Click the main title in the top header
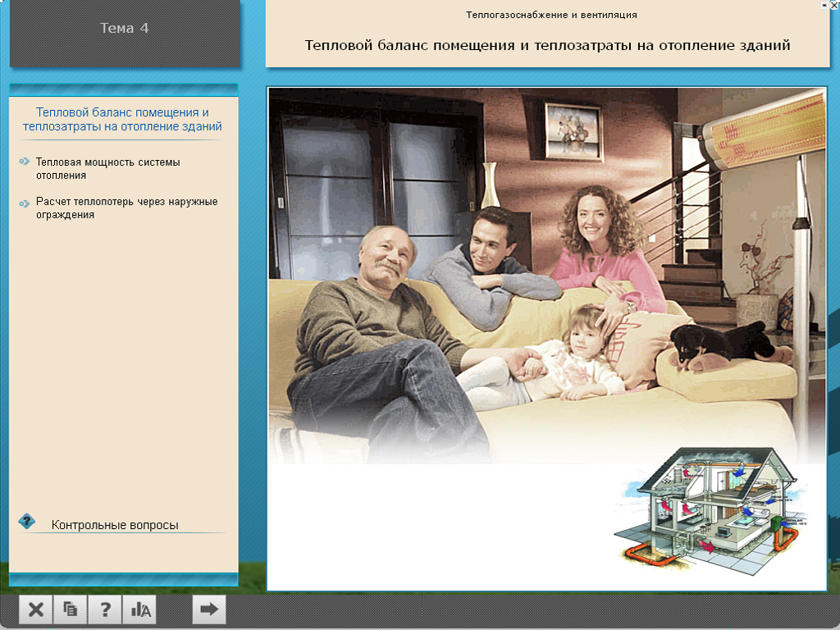840x630 pixels. coord(547,45)
